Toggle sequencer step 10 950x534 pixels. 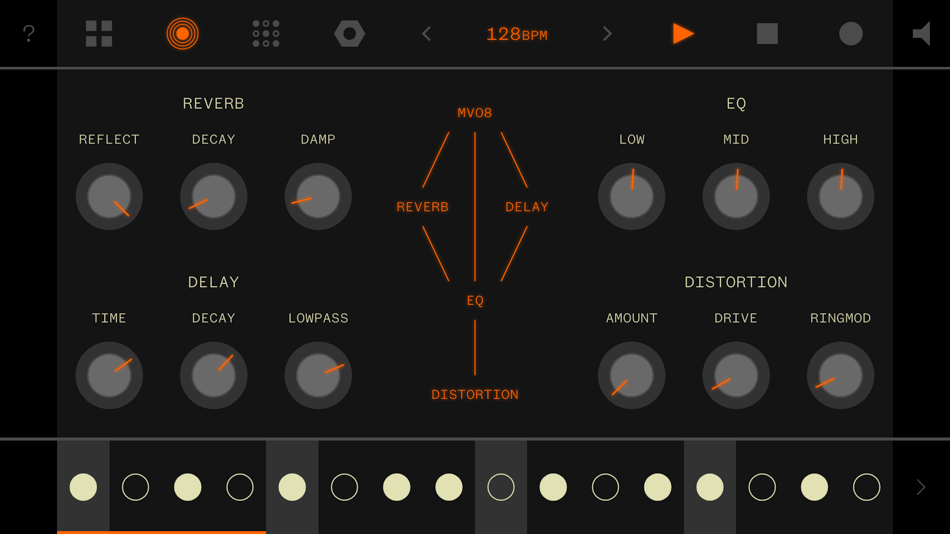553,487
